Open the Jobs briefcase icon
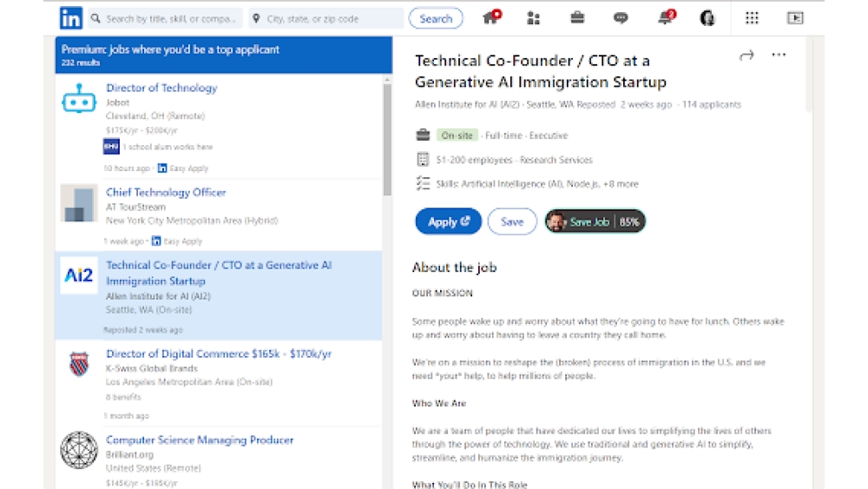 click(x=577, y=17)
